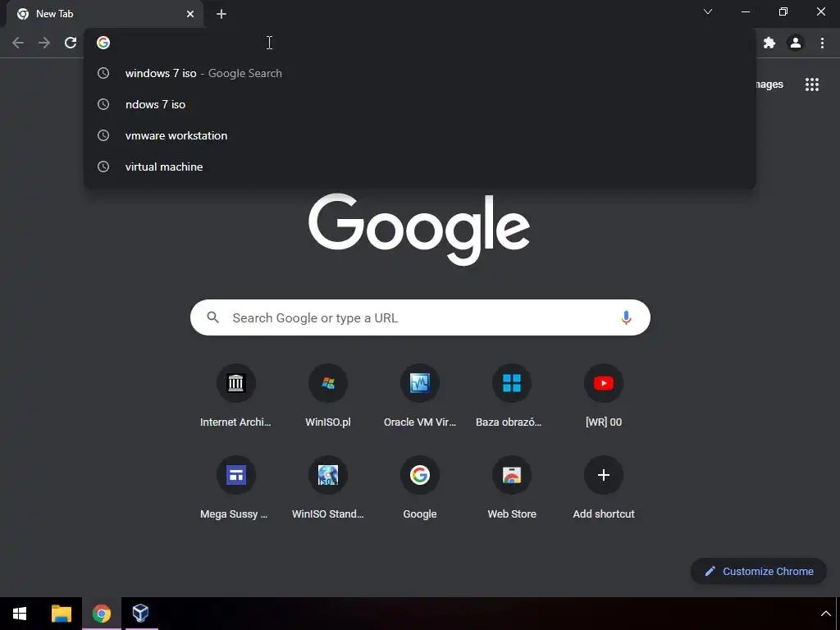Viewport: 840px width, 630px height.
Task: Click the browser Forward arrow
Action: click(x=44, y=43)
